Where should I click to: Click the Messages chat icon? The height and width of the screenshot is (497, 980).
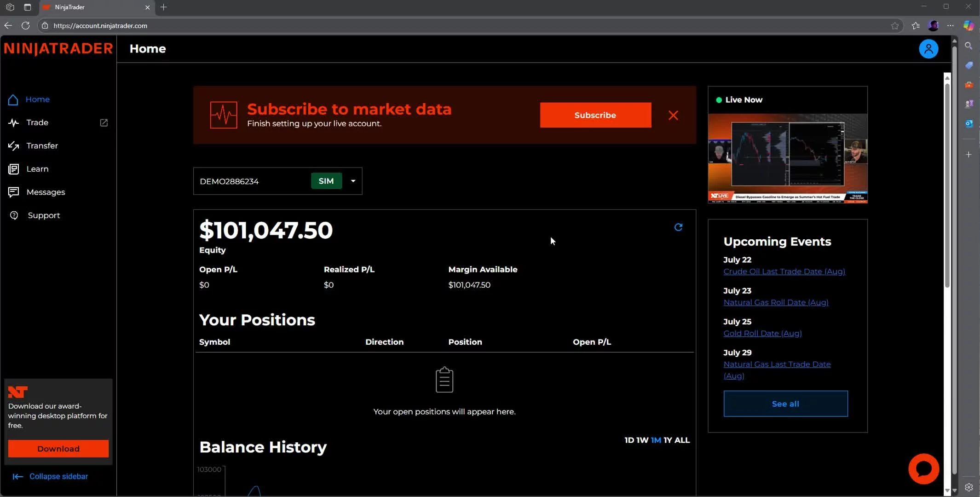[13, 192]
